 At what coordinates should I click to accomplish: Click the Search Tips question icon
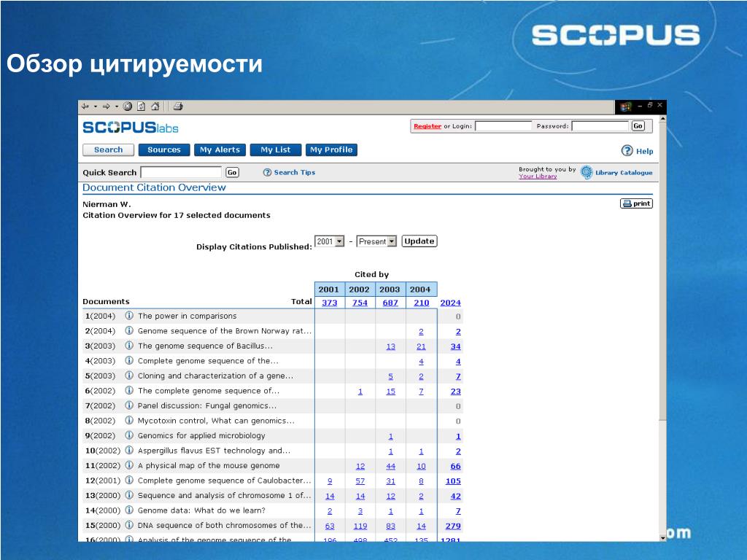[x=267, y=172]
